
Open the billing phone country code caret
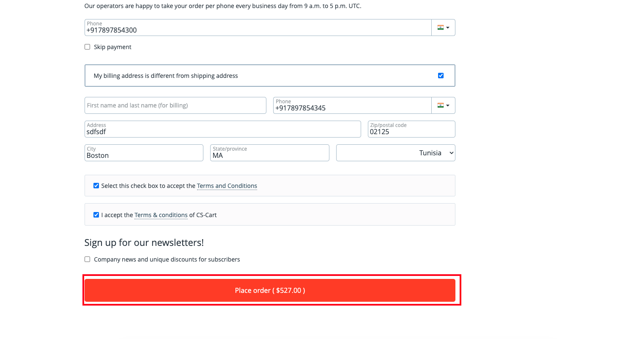[448, 105]
